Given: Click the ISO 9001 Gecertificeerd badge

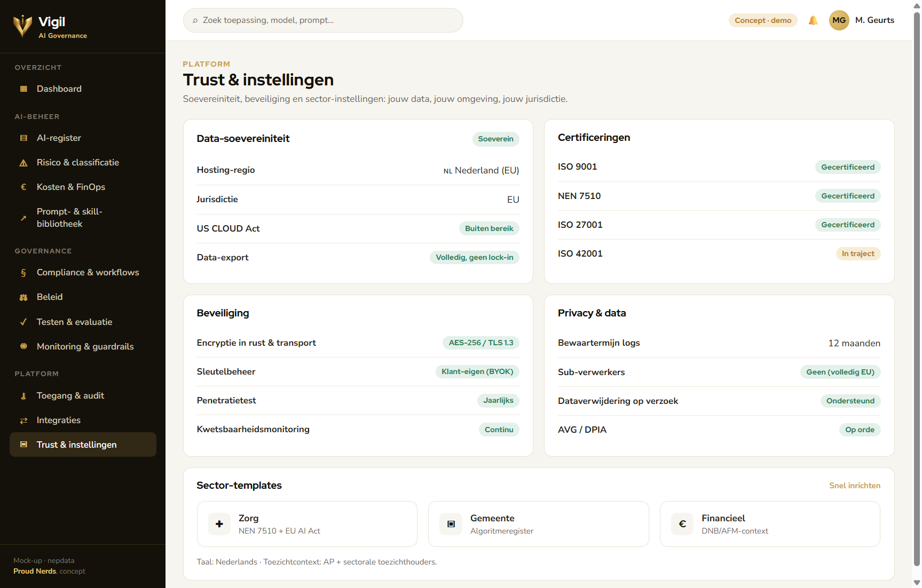Looking at the screenshot, I should click(x=848, y=167).
